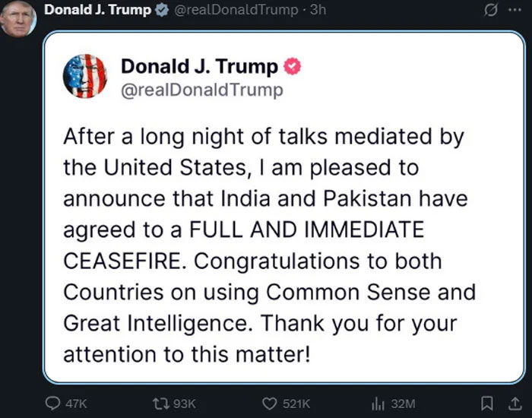The width and height of the screenshot is (532, 418).
Task: Open the small profile avatar at top left
Action: pos(17,17)
